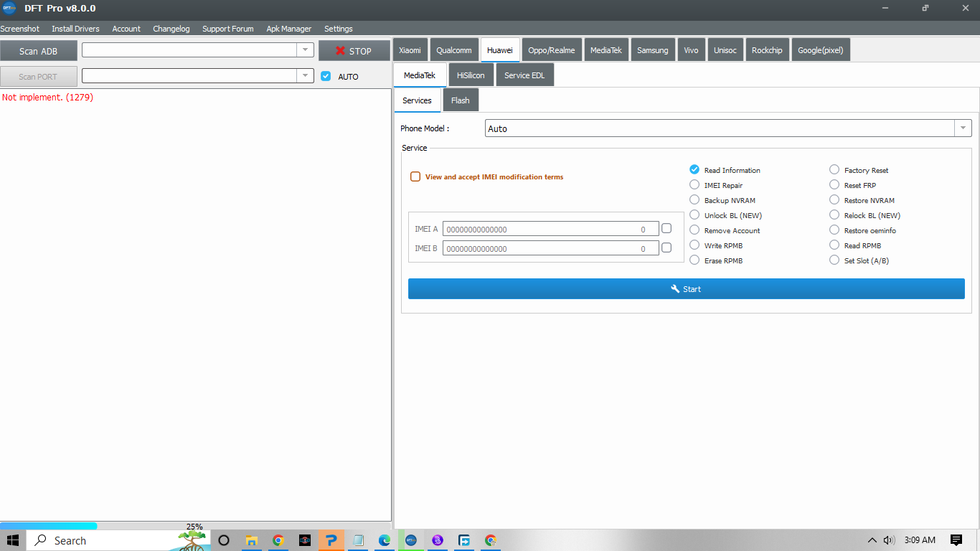The width and height of the screenshot is (980, 551).
Task: Switch to the Samsung tab
Action: pyautogui.click(x=653, y=50)
